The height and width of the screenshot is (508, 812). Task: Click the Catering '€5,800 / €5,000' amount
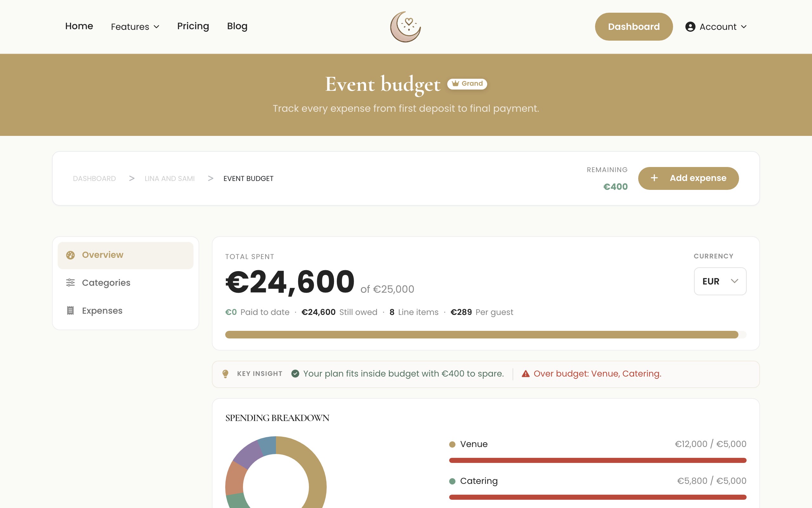pyautogui.click(x=711, y=481)
